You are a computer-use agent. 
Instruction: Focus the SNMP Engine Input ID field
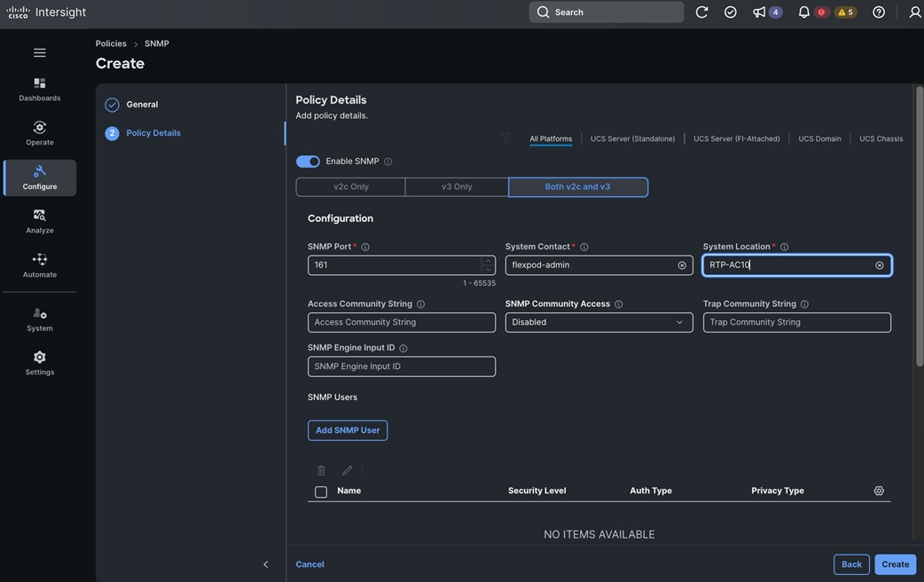point(402,366)
